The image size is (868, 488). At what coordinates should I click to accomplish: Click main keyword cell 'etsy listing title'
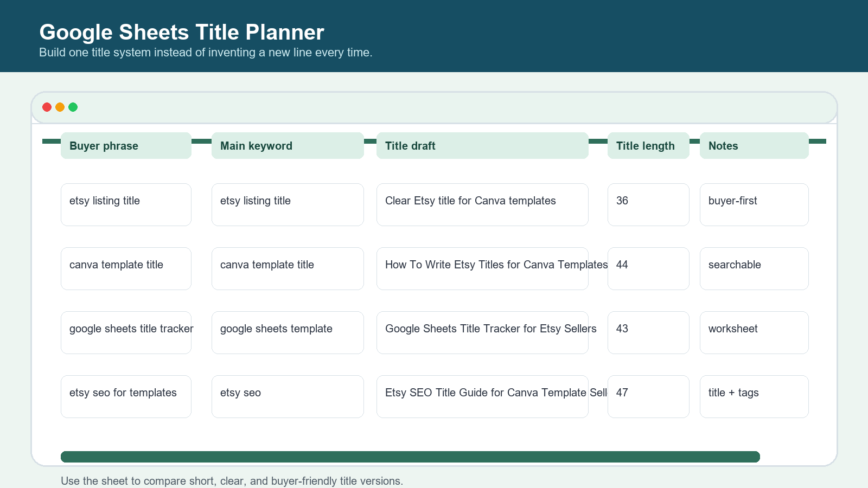pos(288,204)
